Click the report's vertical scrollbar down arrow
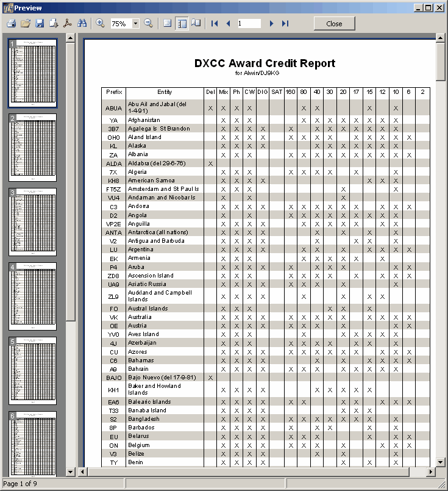This screenshot has width=448, height=491. pos(440,462)
